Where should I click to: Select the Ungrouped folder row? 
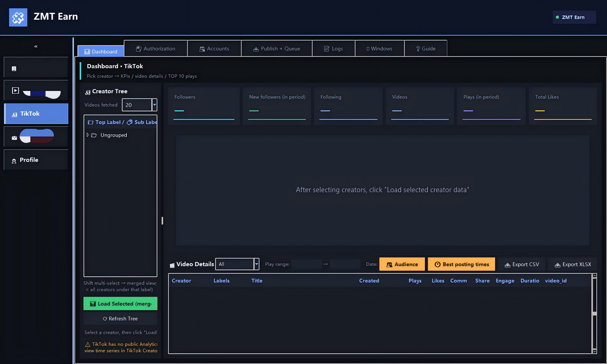pyautogui.click(x=120, y=135)
